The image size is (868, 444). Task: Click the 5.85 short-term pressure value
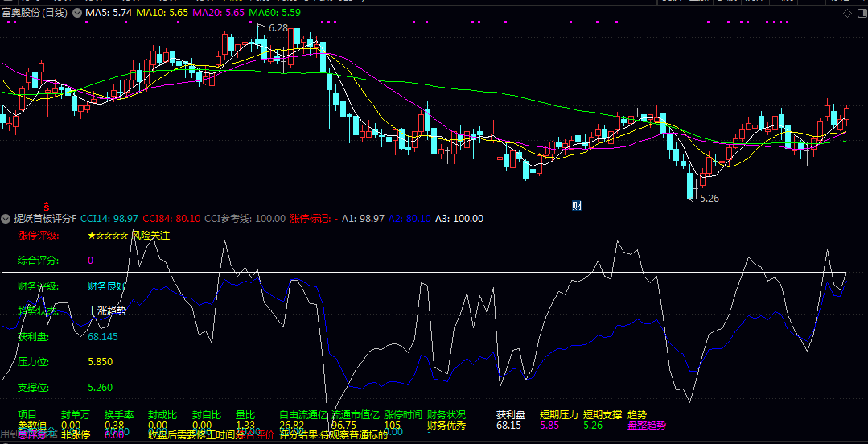tap(549, 425)
